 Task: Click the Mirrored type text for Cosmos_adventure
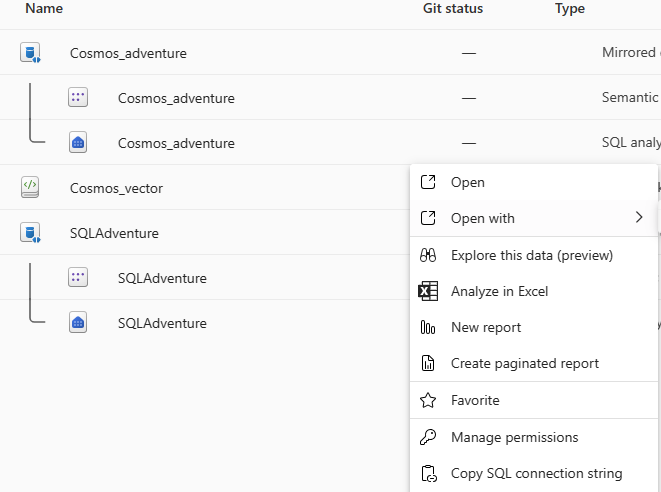[x=631, y=52]
